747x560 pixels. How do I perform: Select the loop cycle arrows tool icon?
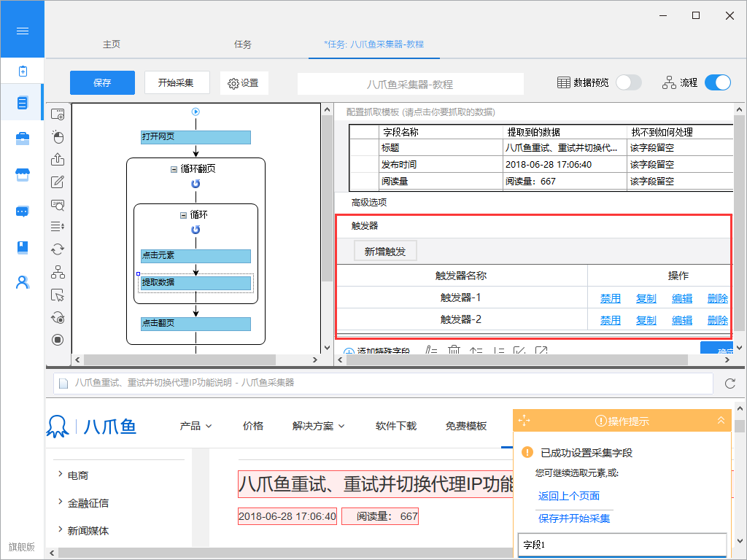(x=58, y=249)
